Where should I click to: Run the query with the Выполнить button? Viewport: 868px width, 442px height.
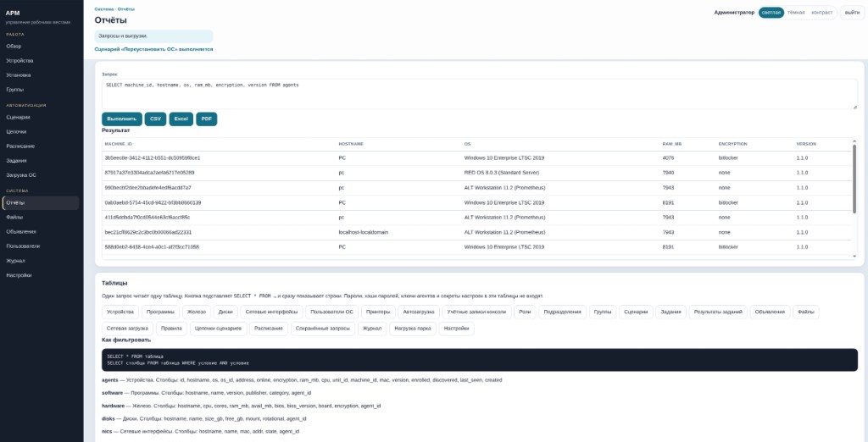coord(122,119)
